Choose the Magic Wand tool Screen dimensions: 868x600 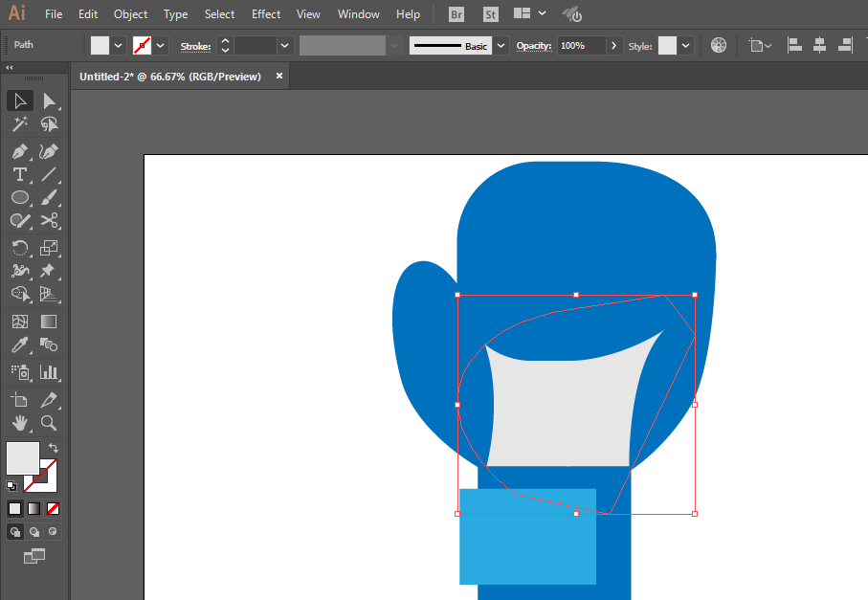[x=20, y=124]
